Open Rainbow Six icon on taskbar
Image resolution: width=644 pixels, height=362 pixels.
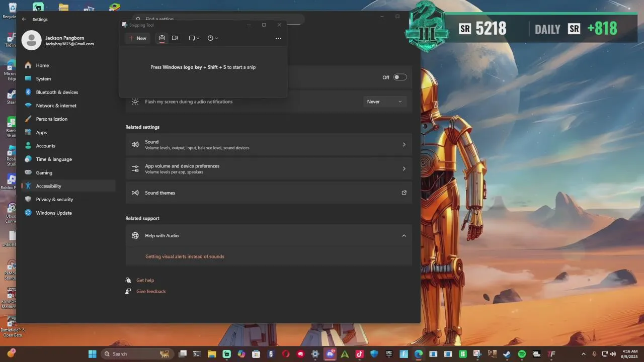(x=271, y=354)
